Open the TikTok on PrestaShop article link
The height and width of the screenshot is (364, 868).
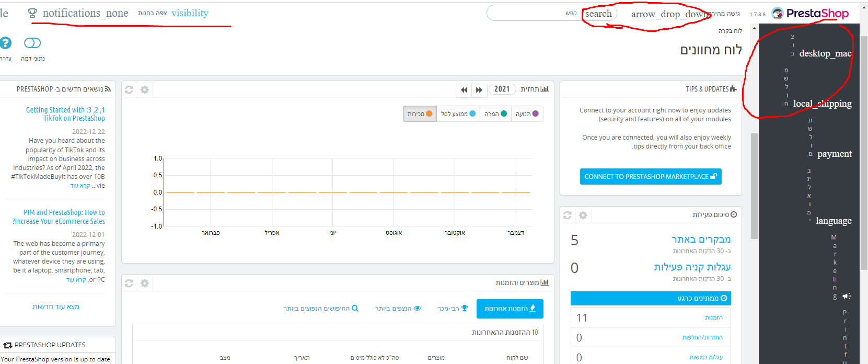[x=65, y=114]
